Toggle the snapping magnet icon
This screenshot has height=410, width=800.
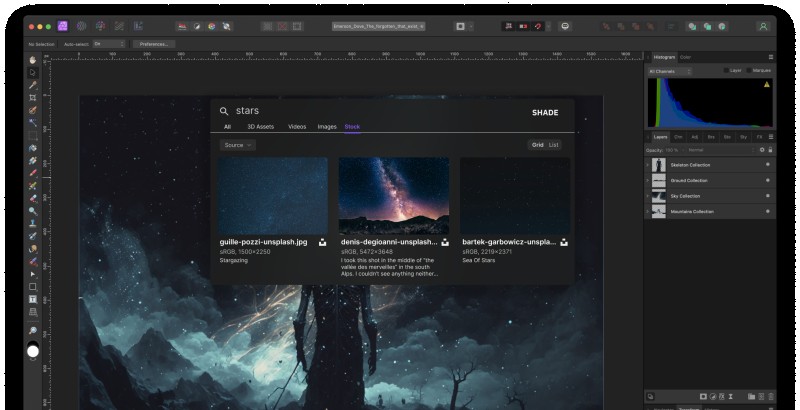537,27
